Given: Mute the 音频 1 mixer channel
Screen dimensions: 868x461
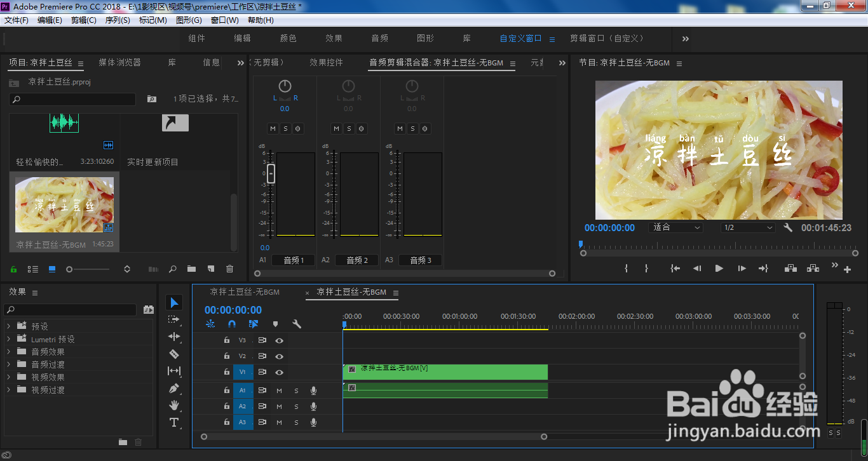Looking at the screenshot, I should coord(273,129).
